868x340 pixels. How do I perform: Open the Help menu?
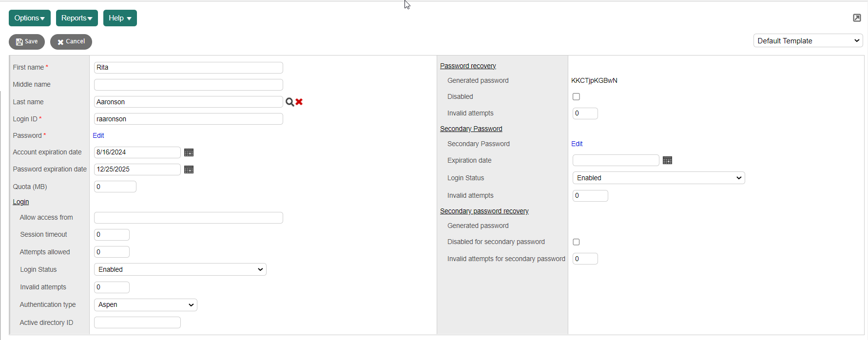(120, 18)
